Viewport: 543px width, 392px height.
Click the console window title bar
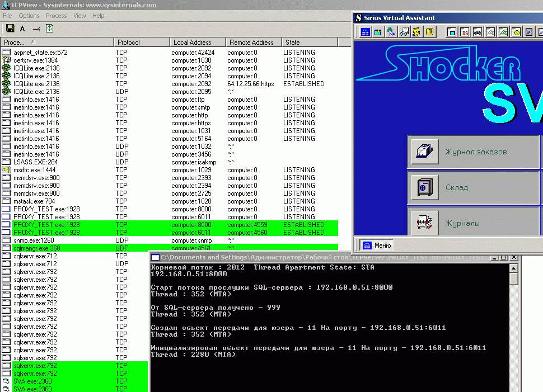tap(320, 257)
